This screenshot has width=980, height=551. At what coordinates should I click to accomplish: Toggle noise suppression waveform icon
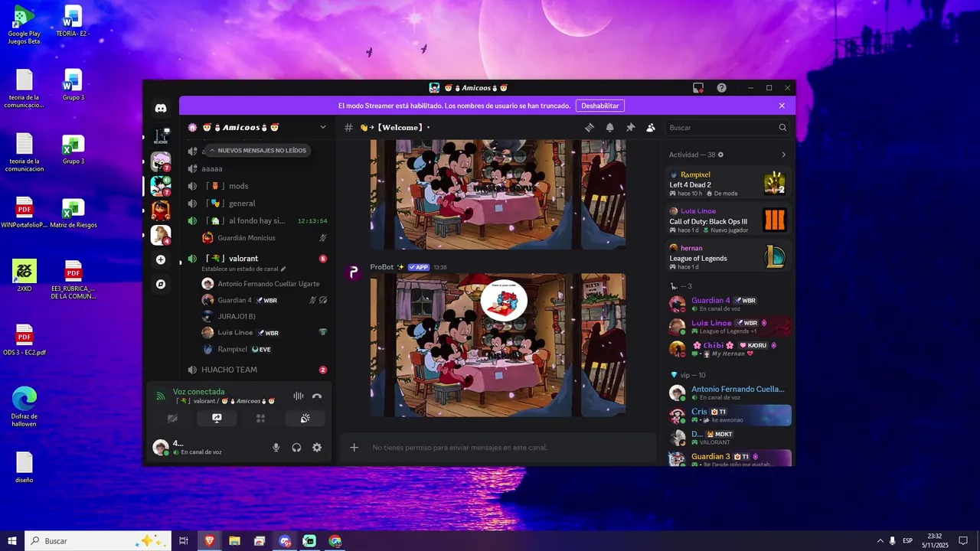[298, 396]
